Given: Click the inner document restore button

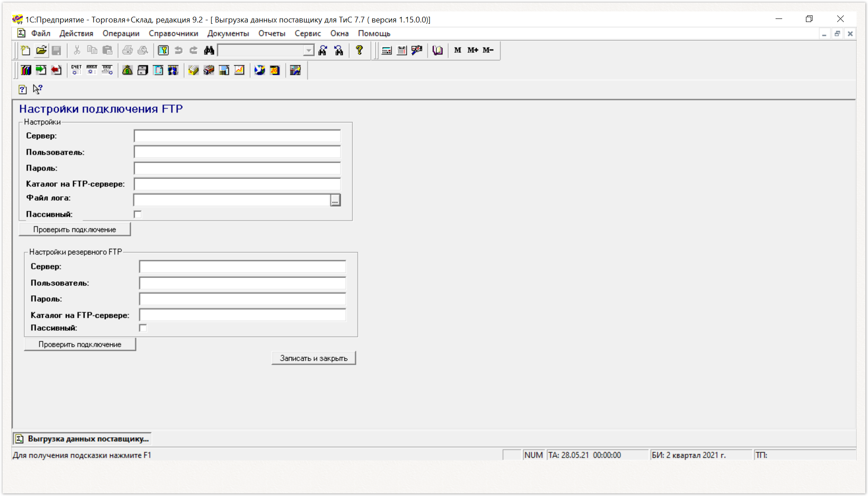Looking at the screenshot, I should [x=837, y=33].
